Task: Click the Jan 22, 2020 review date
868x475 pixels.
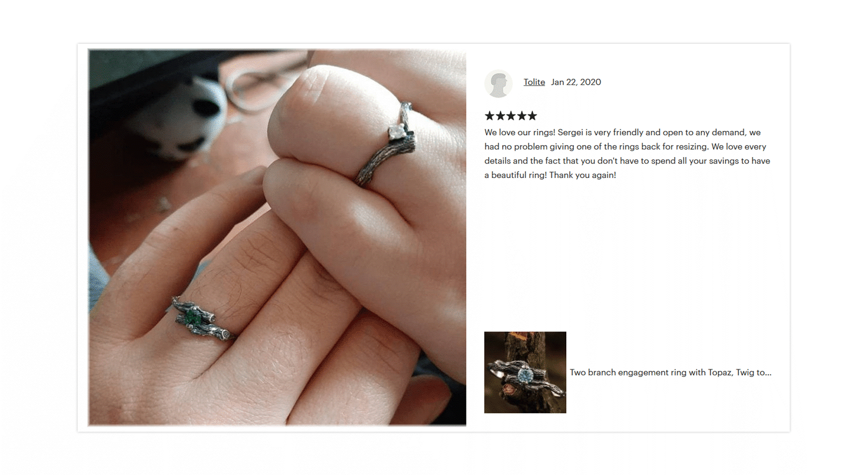Action: click(x=576, y=82)
